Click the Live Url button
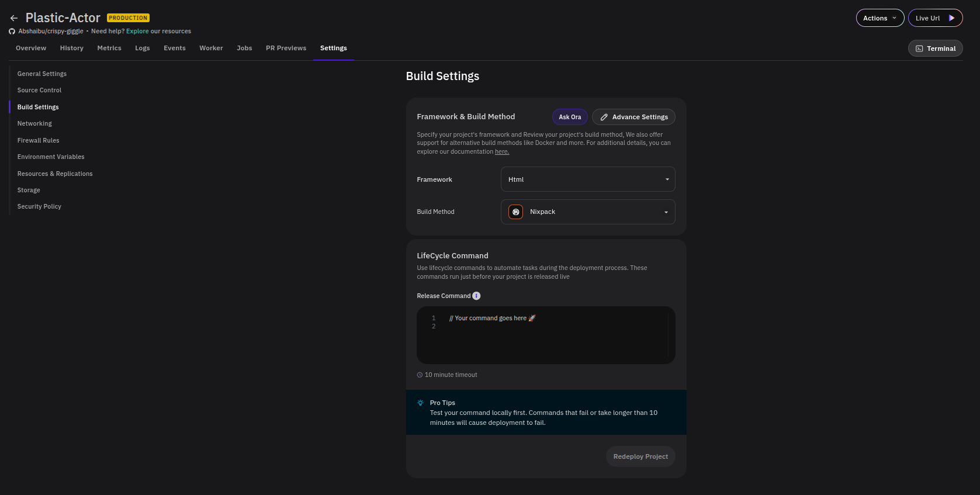This screenshot has height=495, width=980. pos(935,18)
